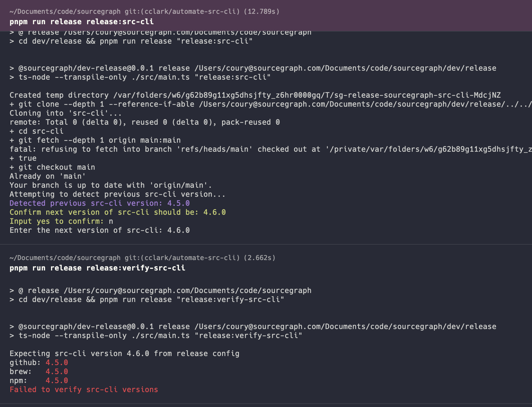The height and width of the screenshot is (407, 532).
Task: Click the 'brew: 4.5.0' line
Action: coord(39,372)
